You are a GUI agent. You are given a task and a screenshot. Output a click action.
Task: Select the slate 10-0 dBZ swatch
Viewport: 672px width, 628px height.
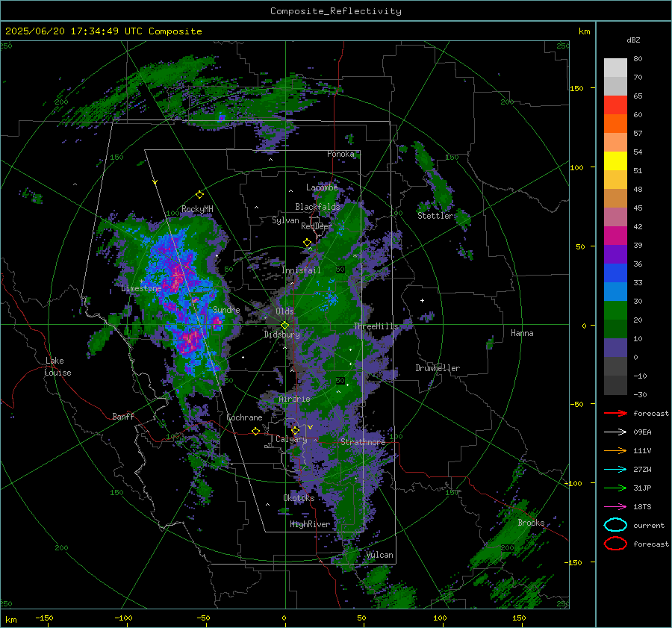tap(615, 348)
